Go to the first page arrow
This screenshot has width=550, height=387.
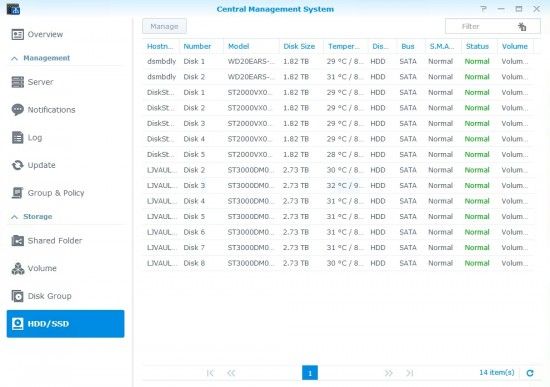point(210,373)
